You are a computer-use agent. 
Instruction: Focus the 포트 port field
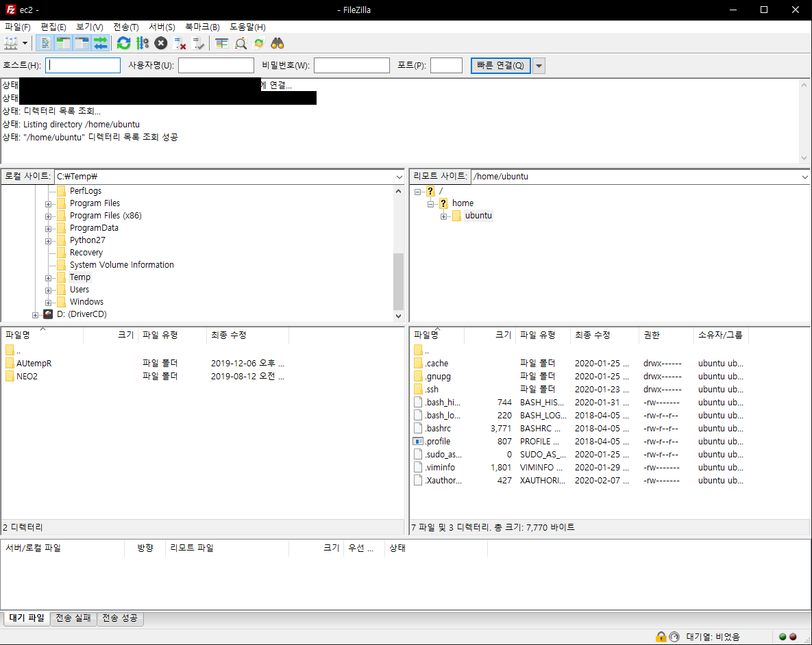[446, 65]
